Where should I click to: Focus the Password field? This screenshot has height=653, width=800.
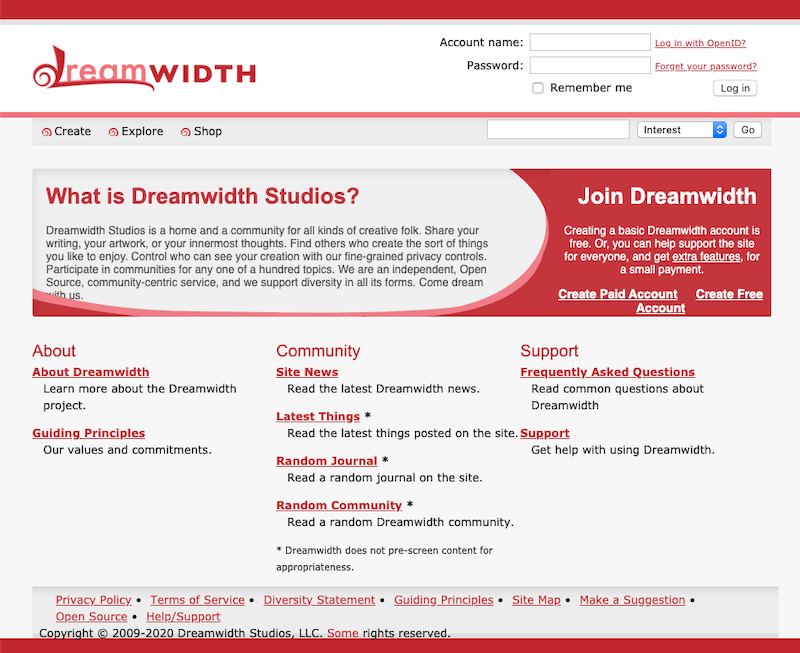pyautogui.click(x=590, y=65)
